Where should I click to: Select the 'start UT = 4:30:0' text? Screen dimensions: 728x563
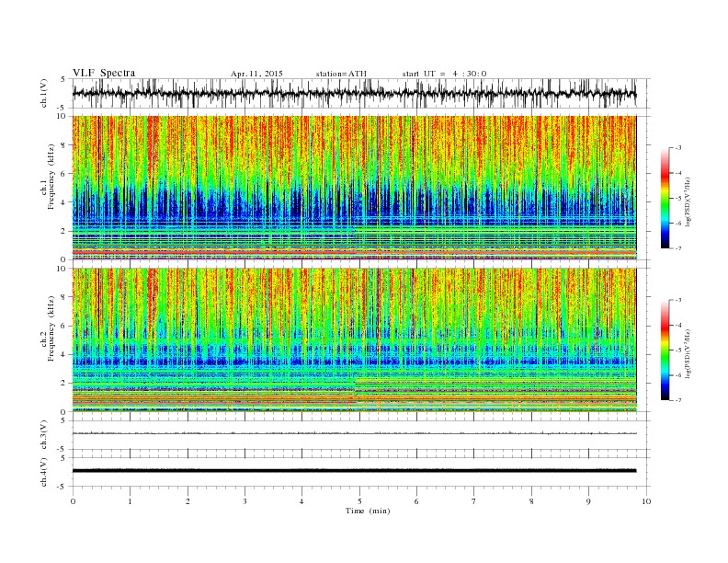[x=444, y=74]
